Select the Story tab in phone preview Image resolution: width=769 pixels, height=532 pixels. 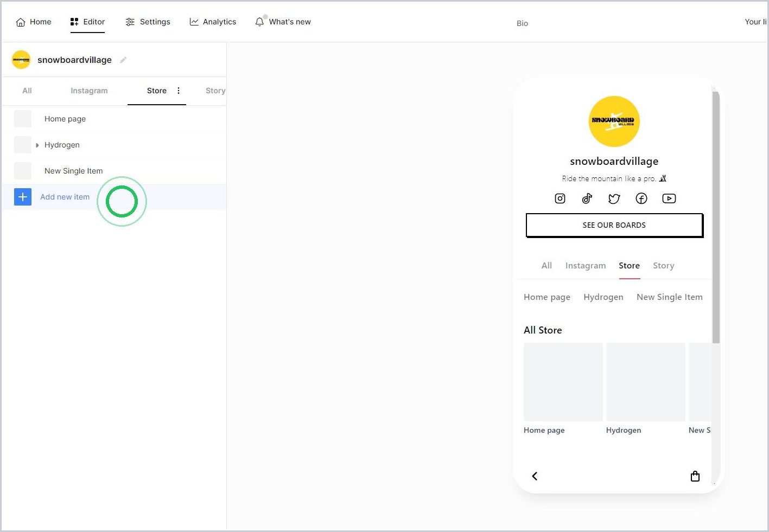(664, 266)
